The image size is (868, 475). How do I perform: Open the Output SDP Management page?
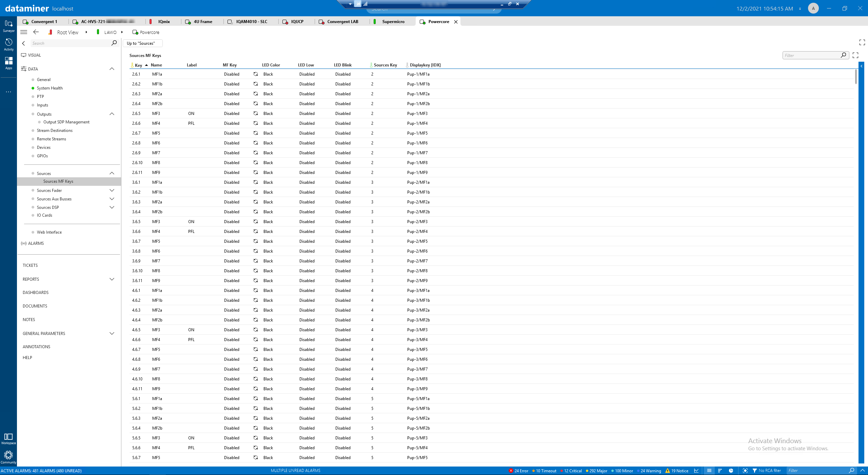point(66,122)
